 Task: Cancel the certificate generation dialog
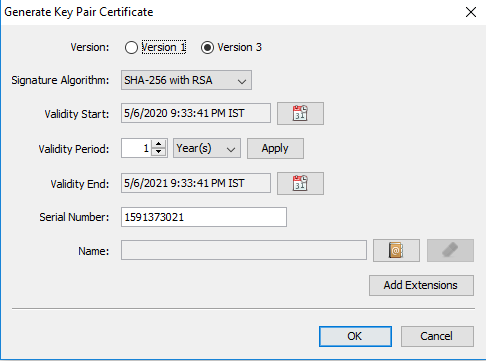click(x=437, y=336)
